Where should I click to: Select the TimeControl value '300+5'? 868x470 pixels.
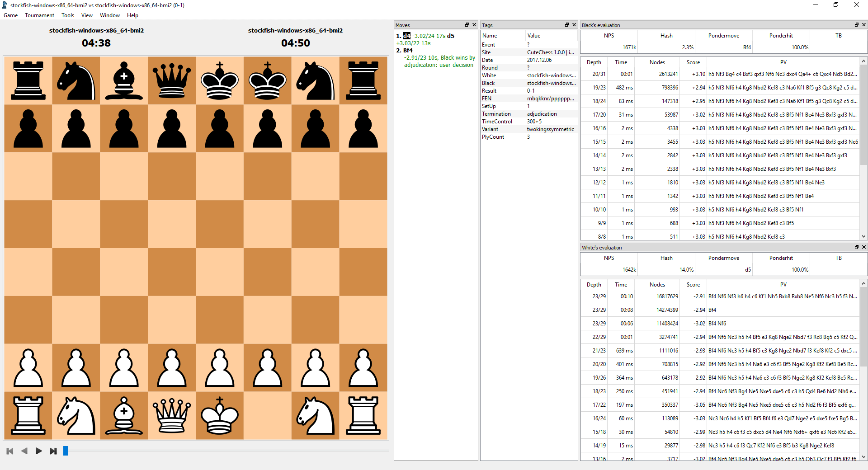click(534, 122)
